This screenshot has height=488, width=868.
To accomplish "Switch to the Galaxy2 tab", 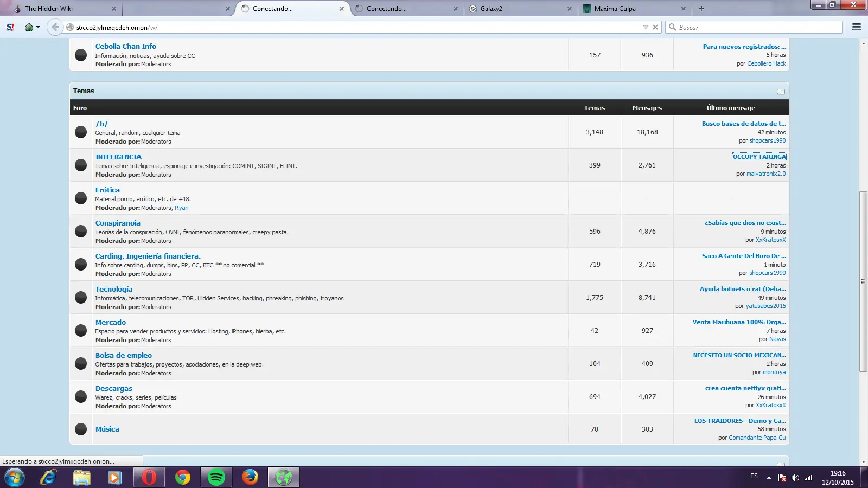I will (521, 9).
